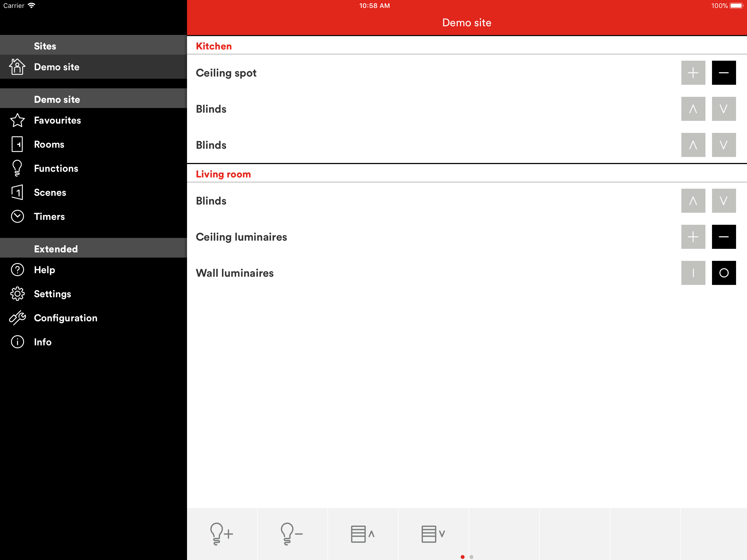The width and height of the screenshot is (747, 560).
Task: Turn on Wall luminaires with I button
Action: [x=693, y=273]
